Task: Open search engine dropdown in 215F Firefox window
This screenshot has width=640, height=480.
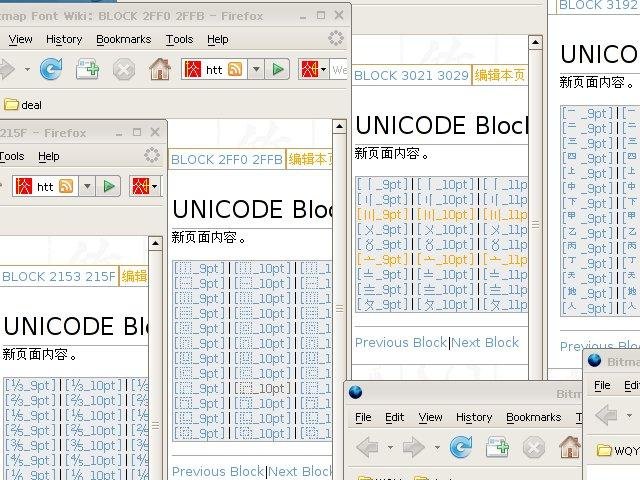Action: [x=154, y=187]
